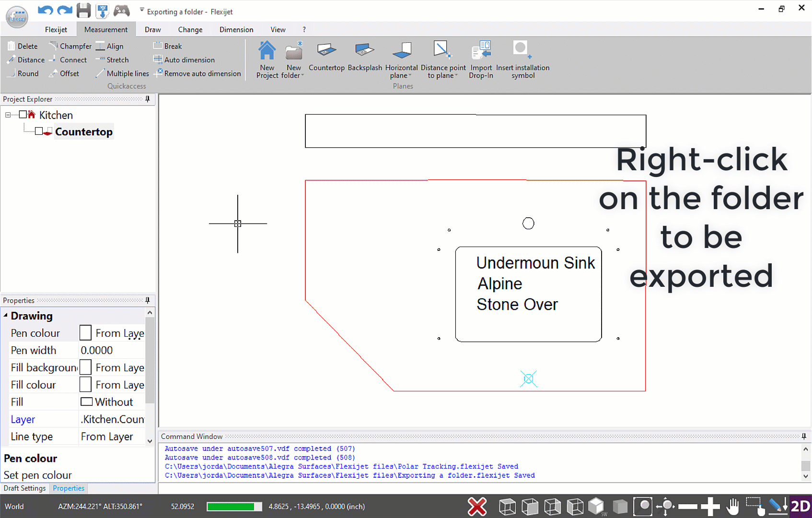Screen dimensions: 812x518
Task: Click the Countertop plane icon
Action: 326,50
